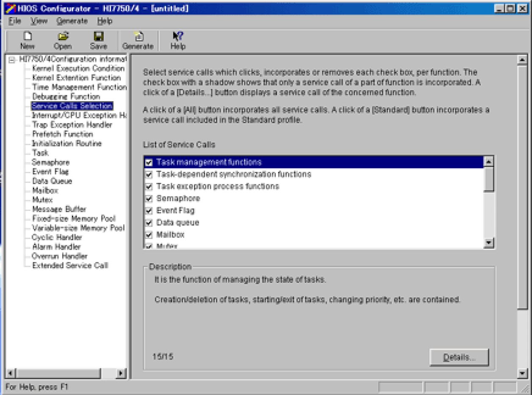Click the Details... button

(459, 357)
